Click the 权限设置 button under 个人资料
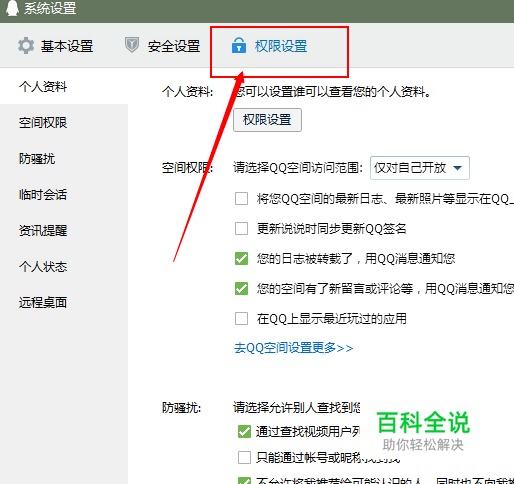This screenshot has width=514, height=484. (x=267, y=120)
